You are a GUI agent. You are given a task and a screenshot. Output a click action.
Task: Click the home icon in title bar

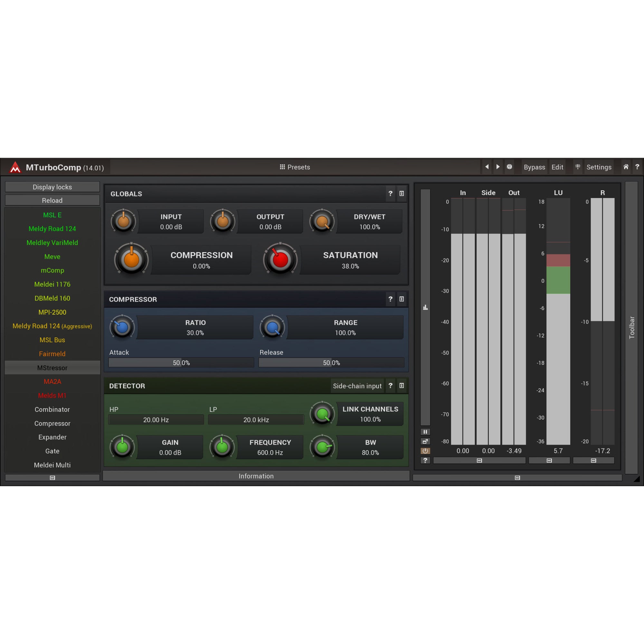[626, 167]
